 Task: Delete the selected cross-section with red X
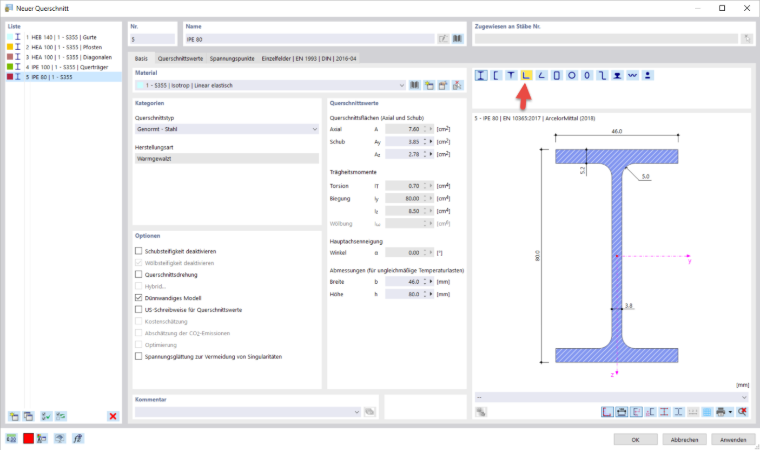click(113, 416)
